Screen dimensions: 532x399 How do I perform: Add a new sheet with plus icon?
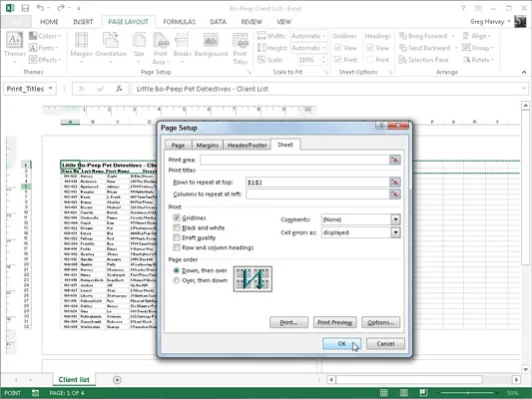(x=117, y=380)
